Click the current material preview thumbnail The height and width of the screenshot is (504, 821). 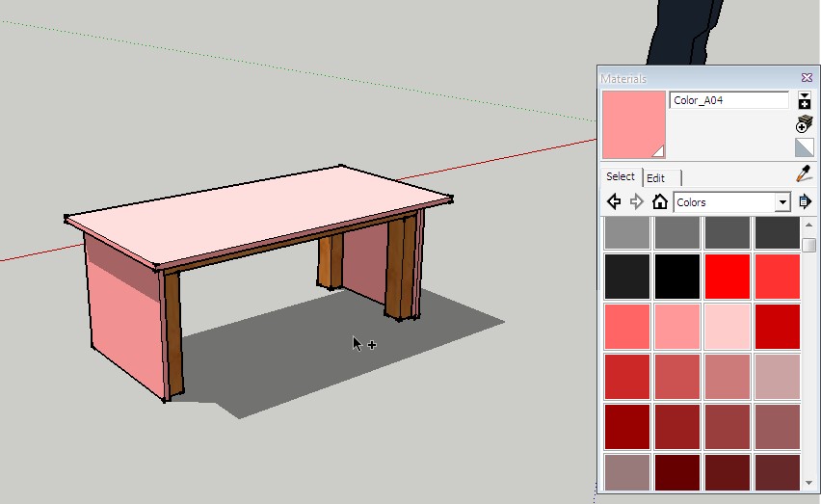click(633, 124)
